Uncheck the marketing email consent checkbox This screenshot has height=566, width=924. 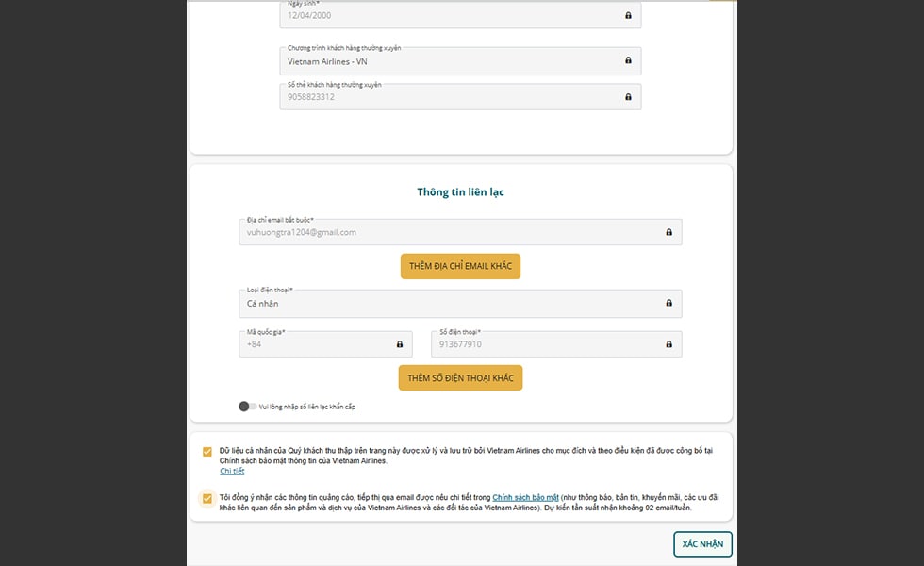pos(207,498)
